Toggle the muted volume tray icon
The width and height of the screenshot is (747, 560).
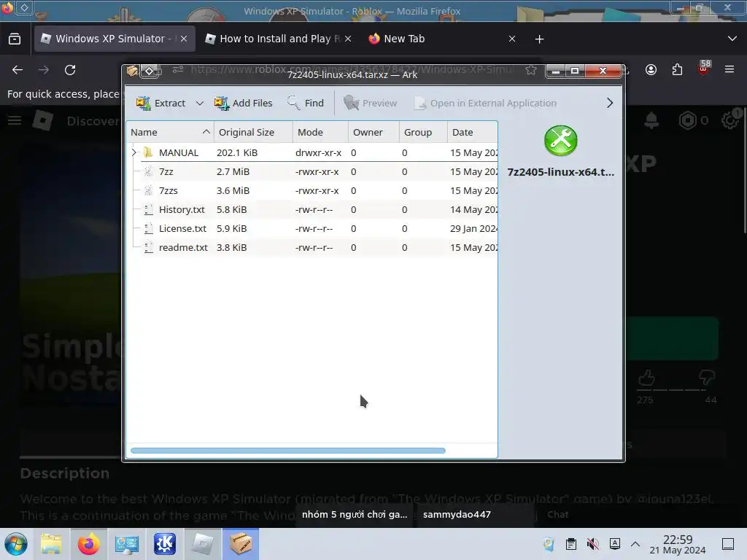[593, 544]
